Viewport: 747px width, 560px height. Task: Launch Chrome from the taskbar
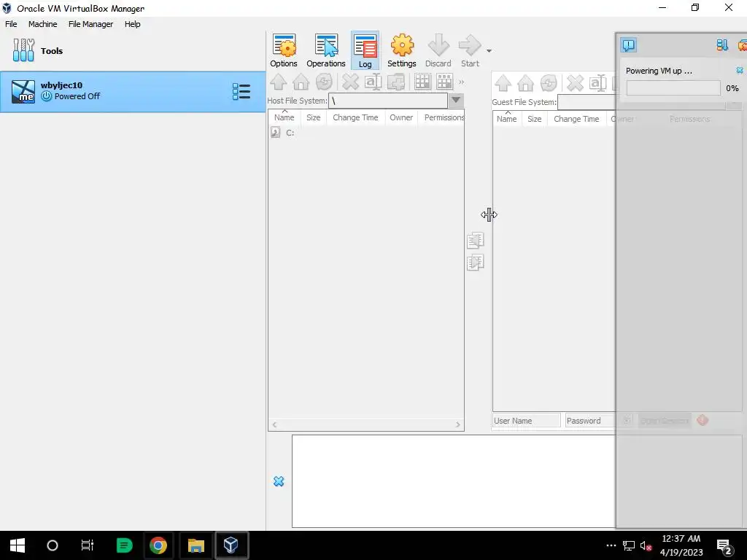coord(158,545)
